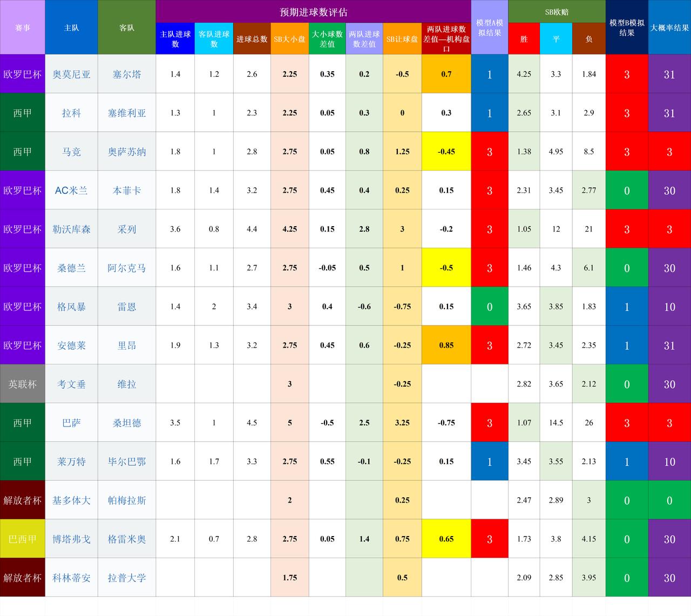Click green 0 result in 基多体大 row's last column
This screenshot has width=691, height=616.
[x=669, y=500]
